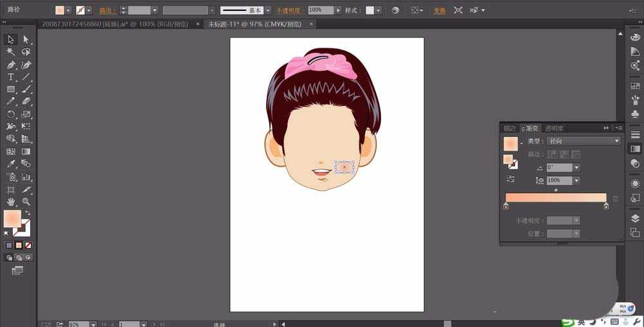
Task: Set paint mode to None in the toolbar
Action: click(x=28, y=245)
